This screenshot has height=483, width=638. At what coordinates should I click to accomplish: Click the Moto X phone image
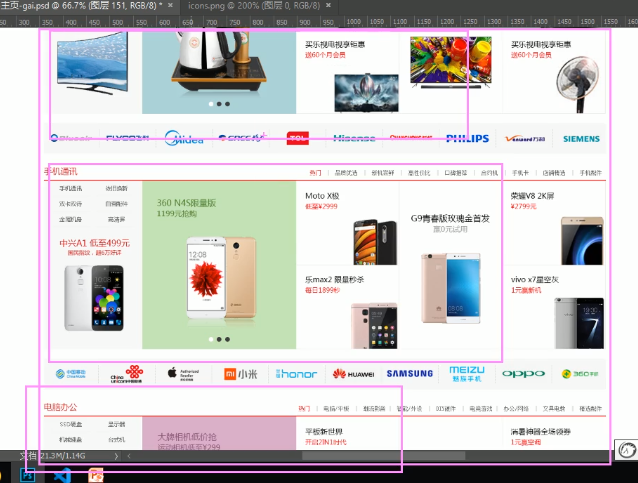375,242
